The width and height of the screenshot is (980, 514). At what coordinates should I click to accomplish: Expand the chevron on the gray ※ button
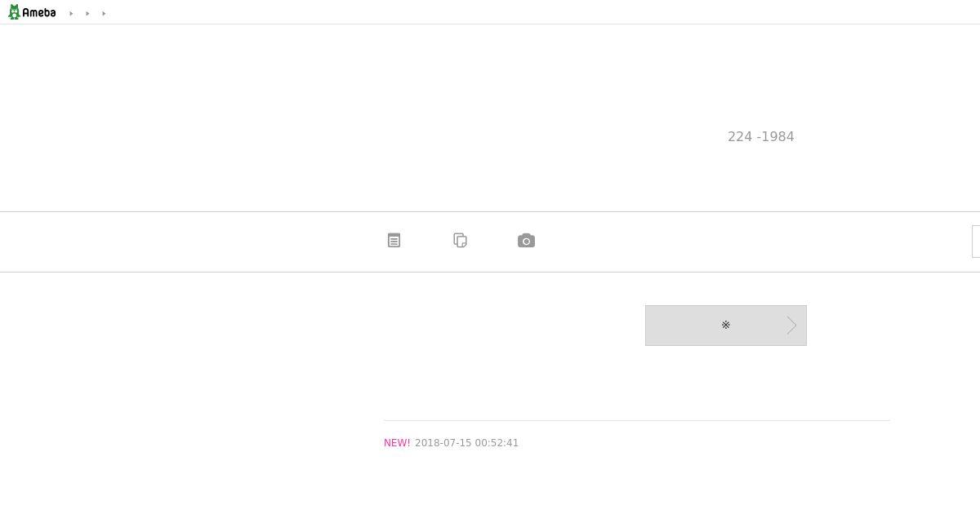coord(791,326)
